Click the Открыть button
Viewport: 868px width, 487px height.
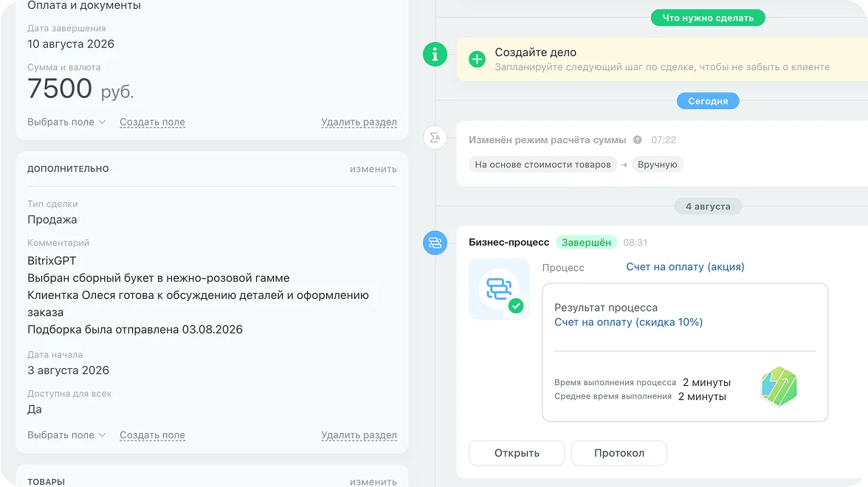pyautogui.click(x=517, y=453)
